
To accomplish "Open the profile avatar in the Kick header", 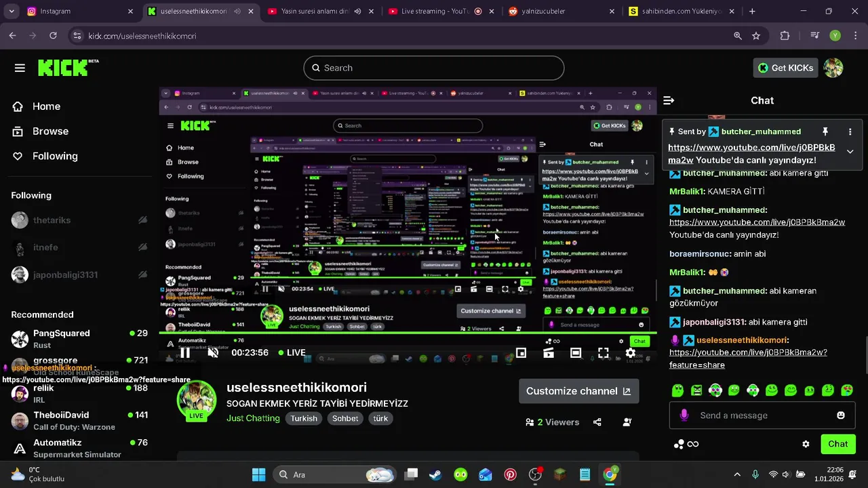I will [x=833, y=68].
